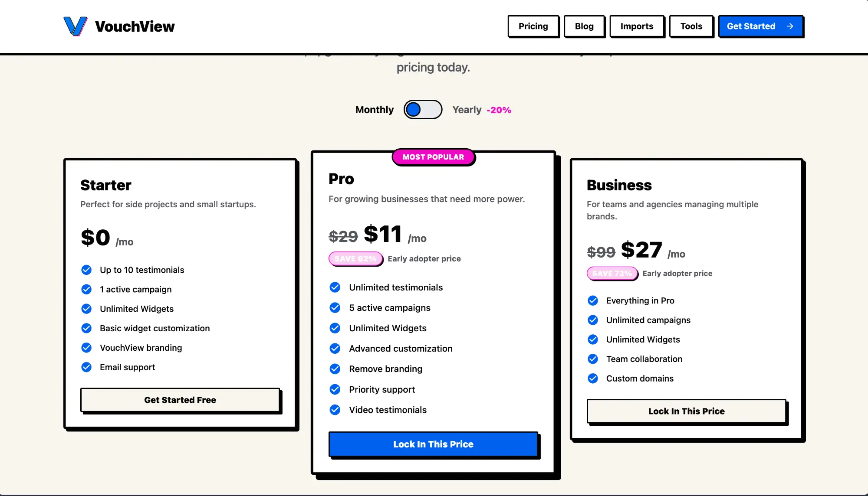Click the checkmark next to Video testimonials
Viewport: 868px width, 496px height.
[335, 410]
